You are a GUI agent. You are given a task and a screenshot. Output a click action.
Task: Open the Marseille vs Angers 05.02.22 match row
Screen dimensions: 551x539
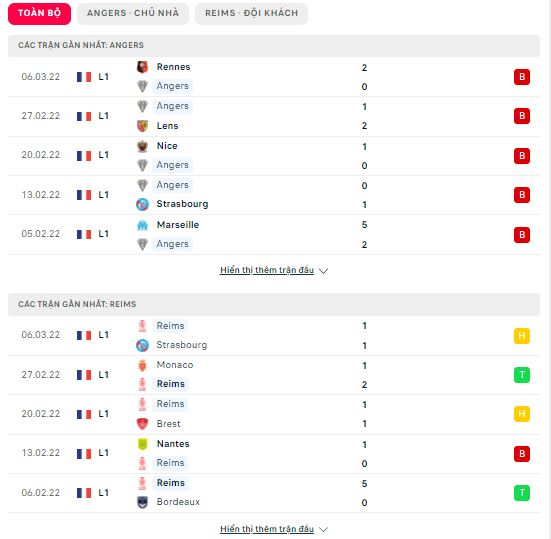[274, 234]
